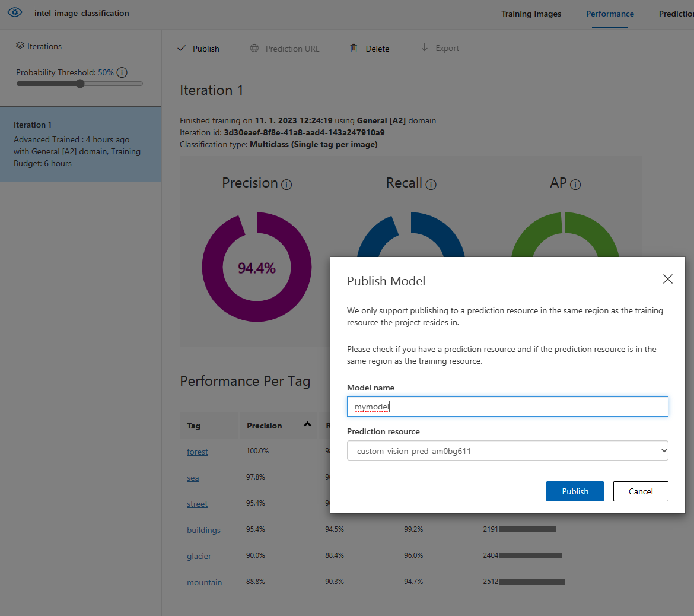The height and width of the screenshot is (616, 694).
Task: Click the Model name text field
Action: coord(507,407)
